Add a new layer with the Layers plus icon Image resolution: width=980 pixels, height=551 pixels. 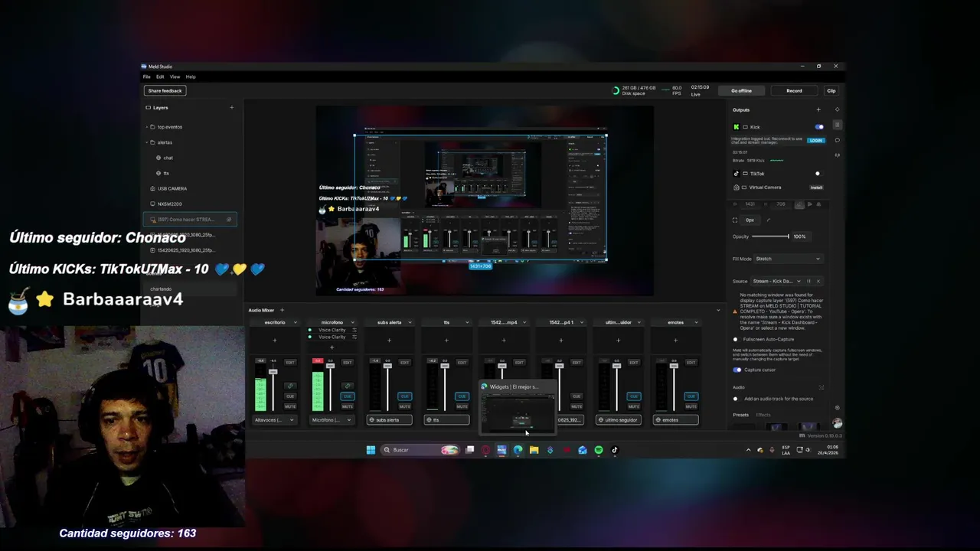pos(232,107)
